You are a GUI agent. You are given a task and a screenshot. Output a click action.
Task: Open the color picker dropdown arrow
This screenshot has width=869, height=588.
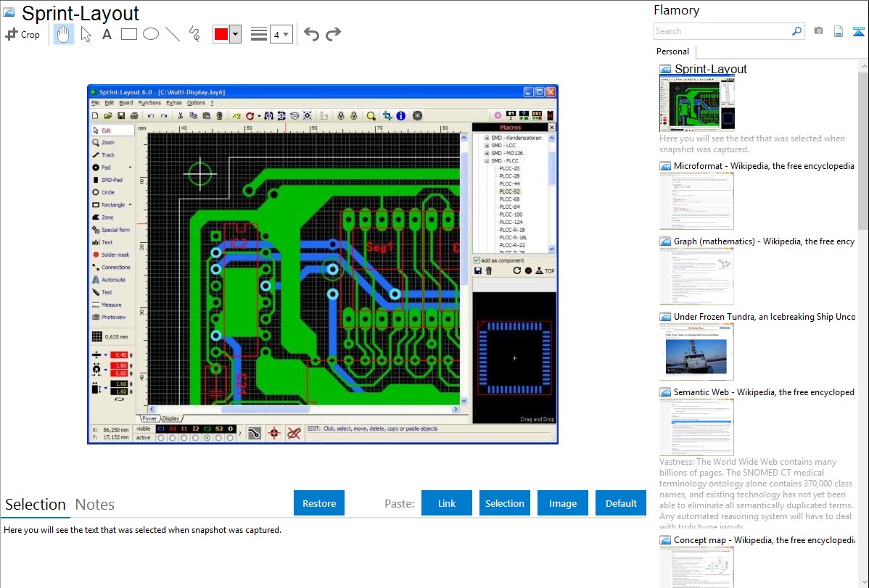click(x=235, y=34)
